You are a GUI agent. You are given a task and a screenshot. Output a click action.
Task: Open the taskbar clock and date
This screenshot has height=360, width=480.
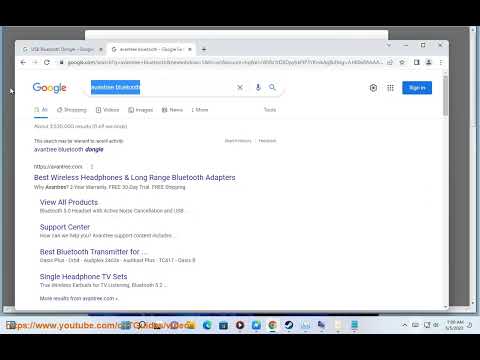455,325
